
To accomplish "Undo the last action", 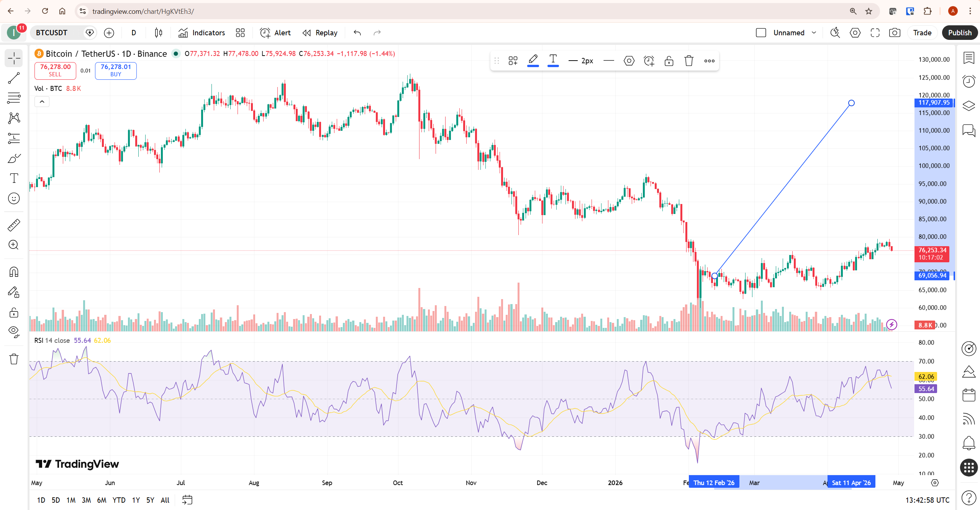I will 357,33.
